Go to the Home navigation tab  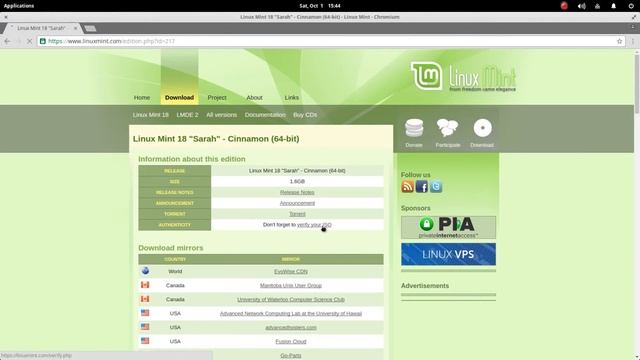click(142, 98)
